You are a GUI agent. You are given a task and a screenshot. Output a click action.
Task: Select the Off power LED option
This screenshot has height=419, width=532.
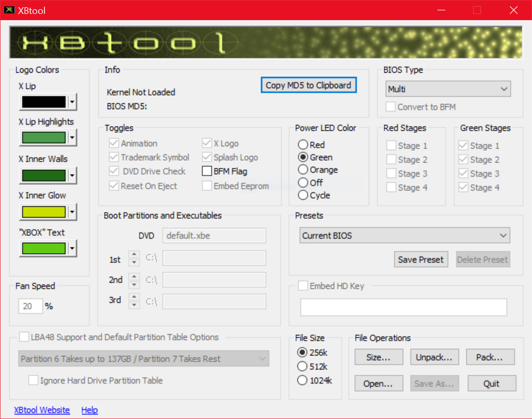tap(303, 182)
